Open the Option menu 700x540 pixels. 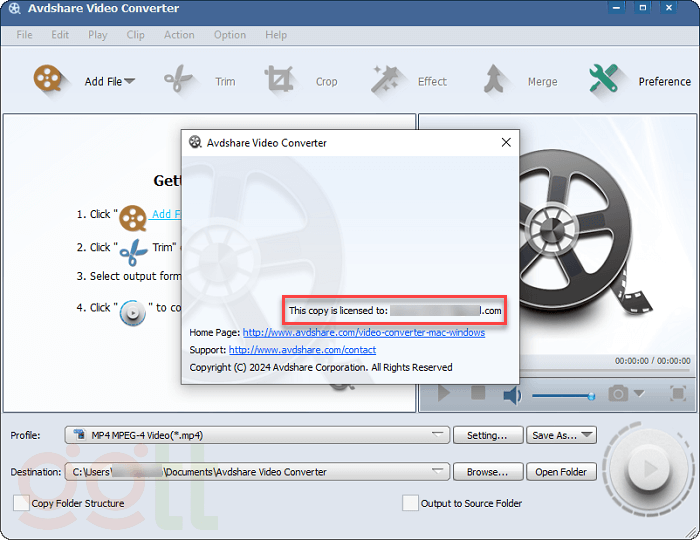229,35
